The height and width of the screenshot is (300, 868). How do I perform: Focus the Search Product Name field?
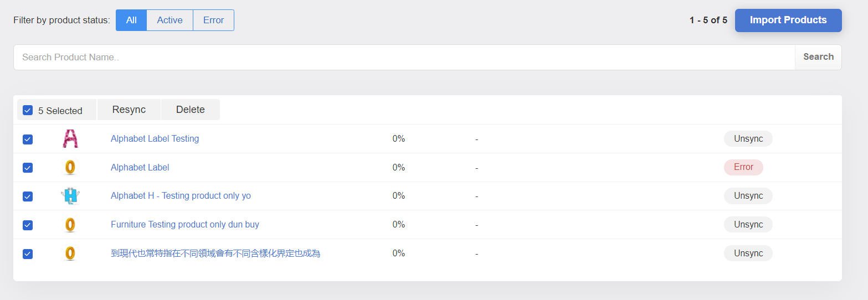pyautogui.click(x=404, y=57)
